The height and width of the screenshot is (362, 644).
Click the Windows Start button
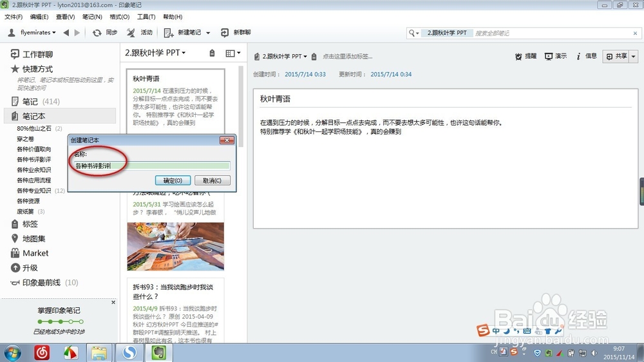12,352
